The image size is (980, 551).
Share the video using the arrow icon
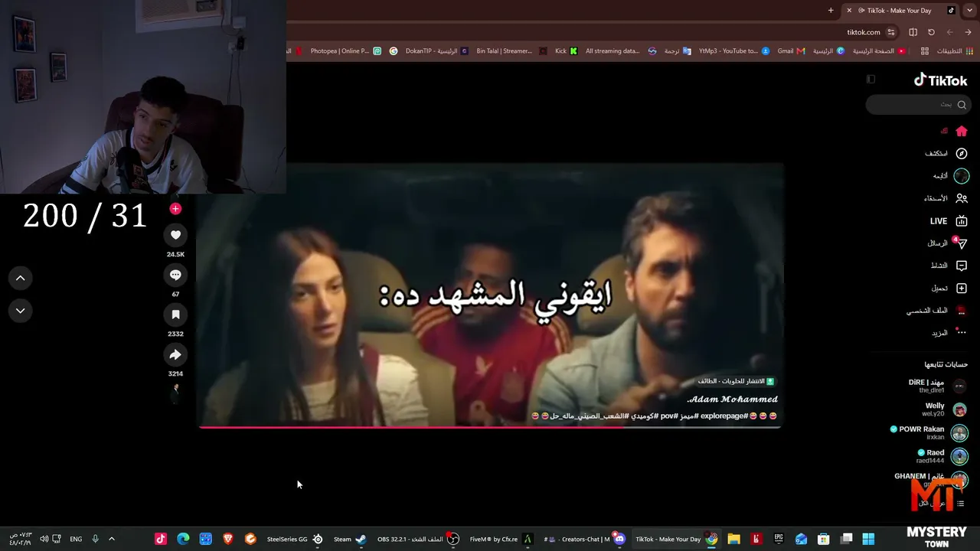pyautogui.click(x=175, y=354)
